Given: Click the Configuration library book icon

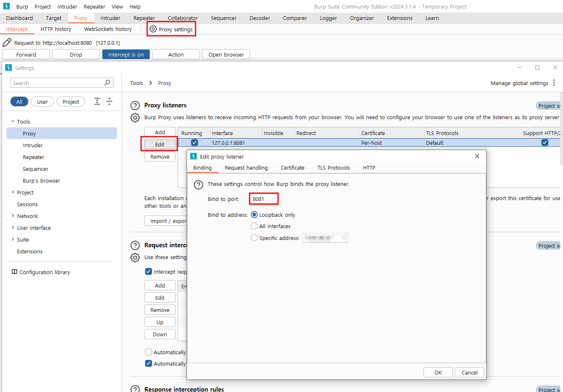Looking at the screenshot, I should tap(15, 272).
